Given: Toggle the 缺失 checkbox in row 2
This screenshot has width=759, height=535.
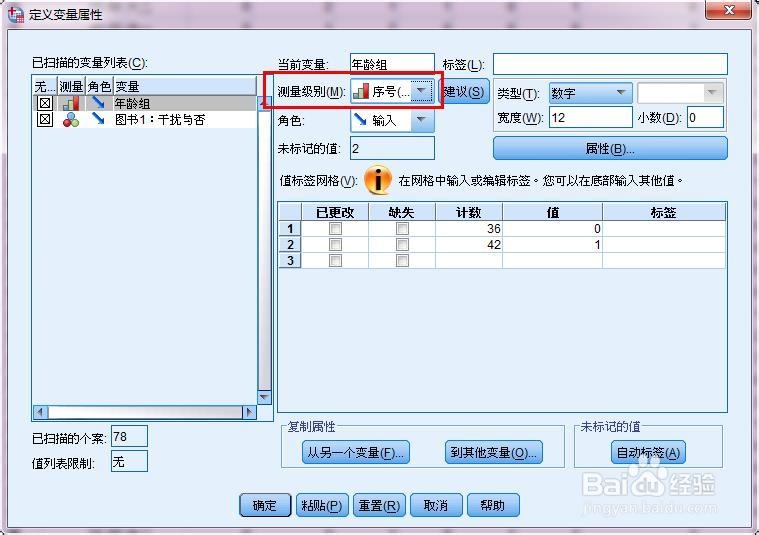Looking at the screenshot, I should (402, 245).
